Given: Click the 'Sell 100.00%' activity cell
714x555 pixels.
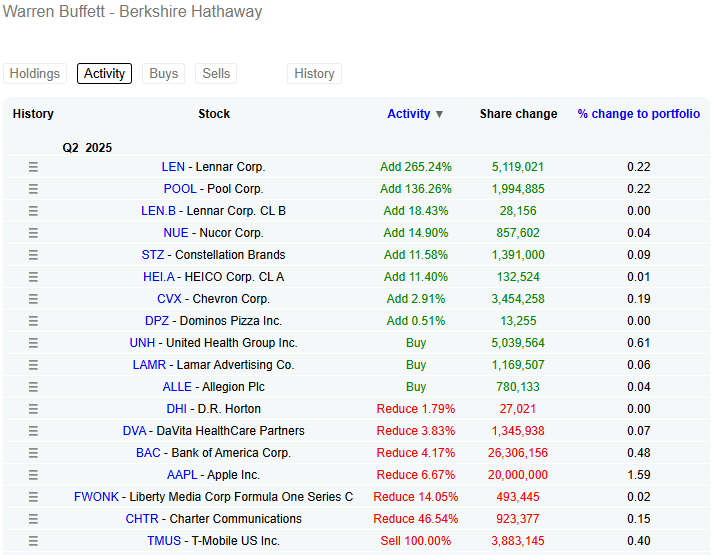Looking at the screenshot, I should (x=416, y=541).
